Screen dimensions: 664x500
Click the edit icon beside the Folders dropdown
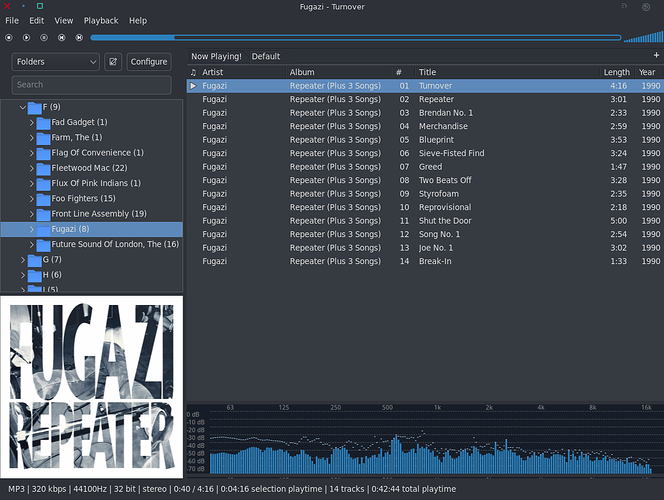[113, 62]
